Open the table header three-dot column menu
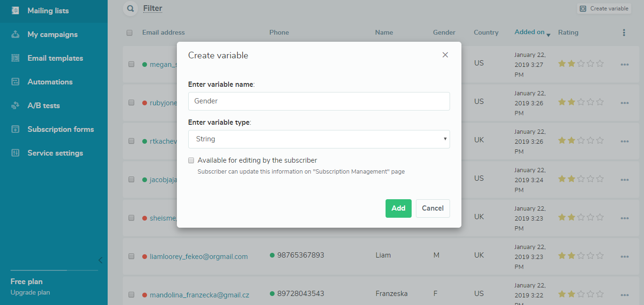Screen dimensions: 644x305 (x=624, y=33)
